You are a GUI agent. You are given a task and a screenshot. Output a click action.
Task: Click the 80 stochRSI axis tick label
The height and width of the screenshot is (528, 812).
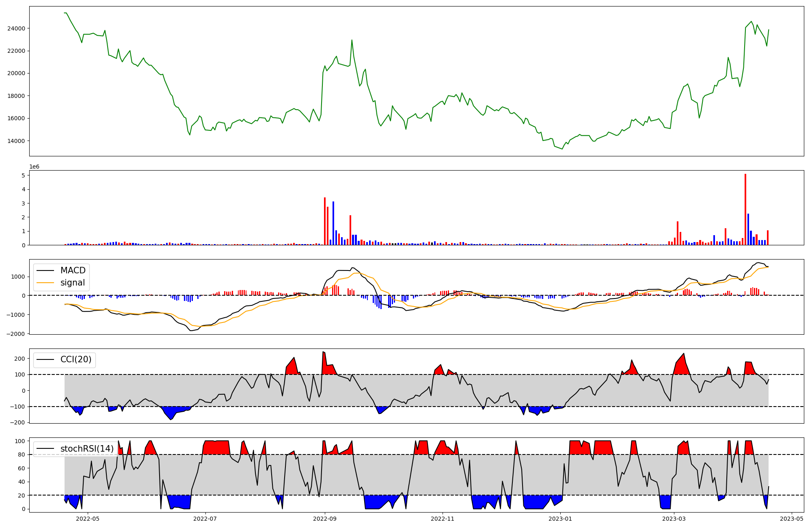click(22, 454)
